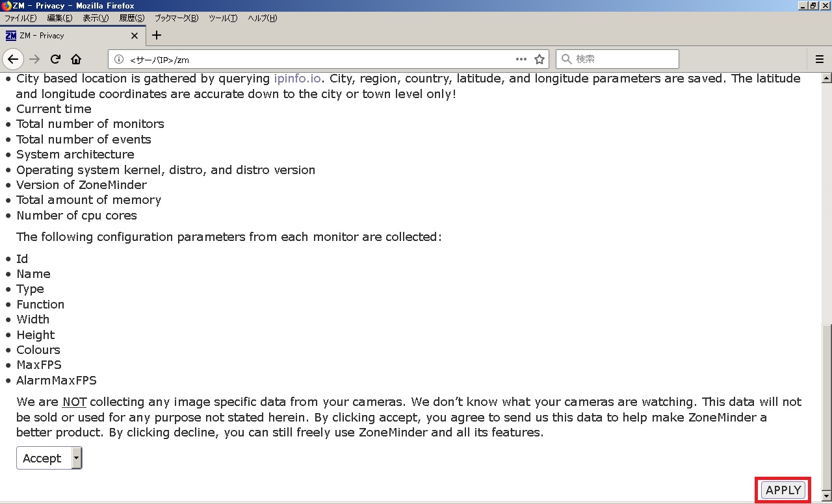Image resolution: width=832 pixels, height=504 pixels.
Task: Open the ツール(T) menu
Action: tap(223, 18)
